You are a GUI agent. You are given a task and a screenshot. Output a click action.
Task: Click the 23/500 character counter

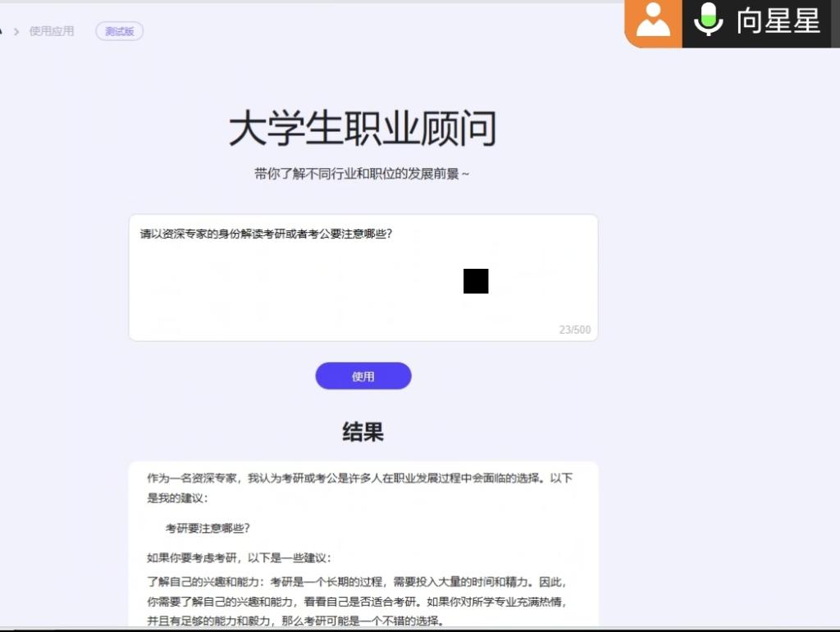click(574, 330)
